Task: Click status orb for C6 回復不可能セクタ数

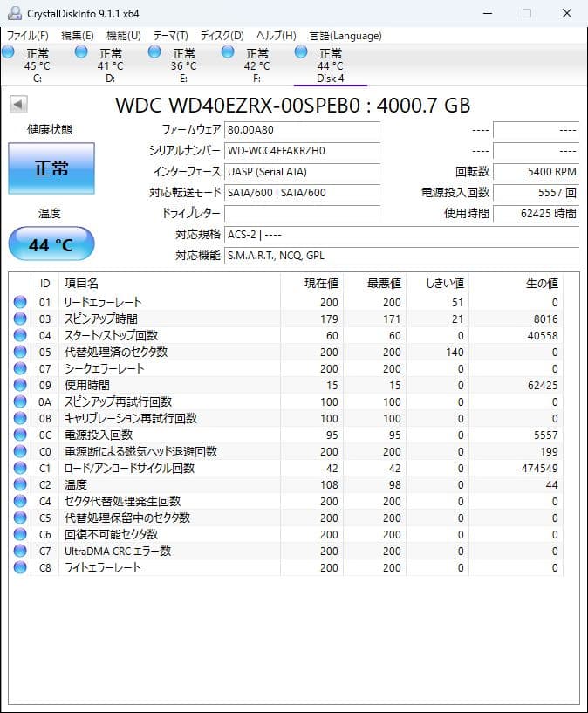Action: coord(20,534)
